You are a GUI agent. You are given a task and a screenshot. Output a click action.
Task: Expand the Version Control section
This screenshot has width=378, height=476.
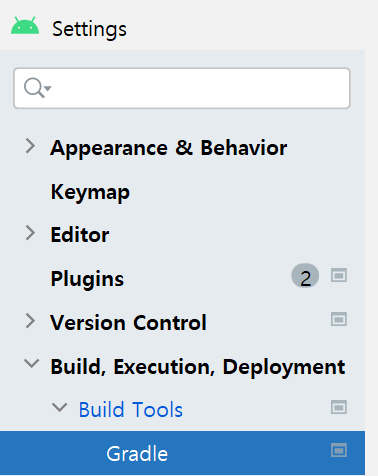tap(30, 321)
